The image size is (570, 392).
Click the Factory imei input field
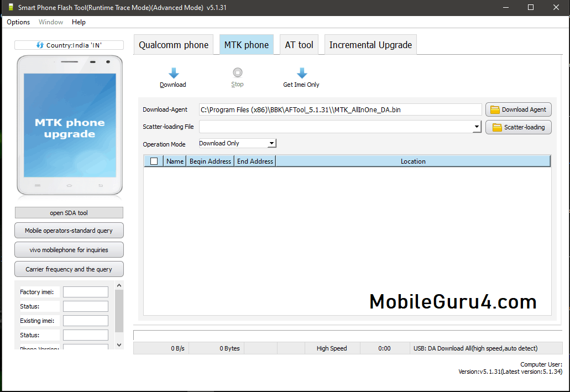click(86, 291)
